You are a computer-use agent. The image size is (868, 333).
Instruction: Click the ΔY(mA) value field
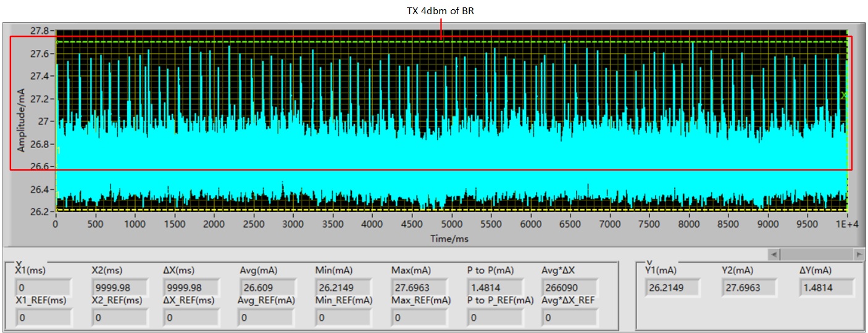point(827,287)
